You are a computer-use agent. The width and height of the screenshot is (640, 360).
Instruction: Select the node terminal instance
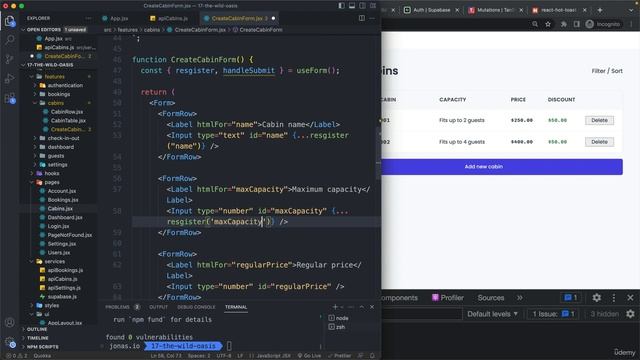pos(338,318)
